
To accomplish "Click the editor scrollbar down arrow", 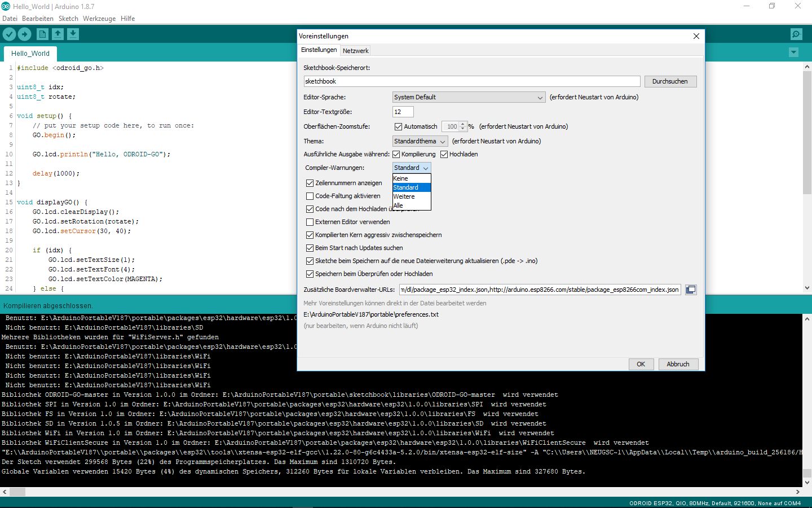I will pyautogui.click(x=807, y=288).
